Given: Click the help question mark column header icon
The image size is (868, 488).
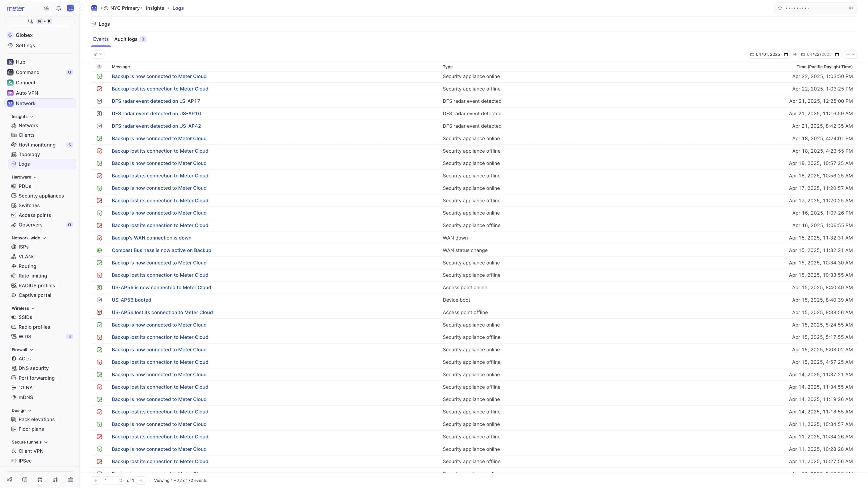Looking at the screenshot, I should pyautogui.click(x=99, y=67).
